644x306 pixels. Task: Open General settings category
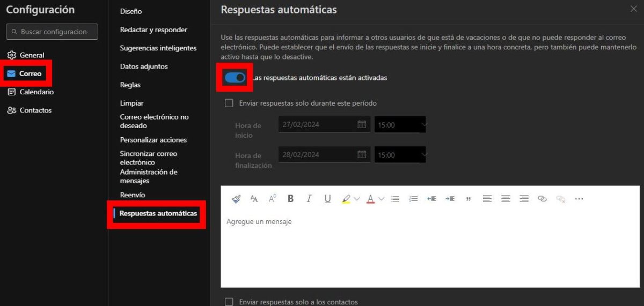[x=26, y=55]
